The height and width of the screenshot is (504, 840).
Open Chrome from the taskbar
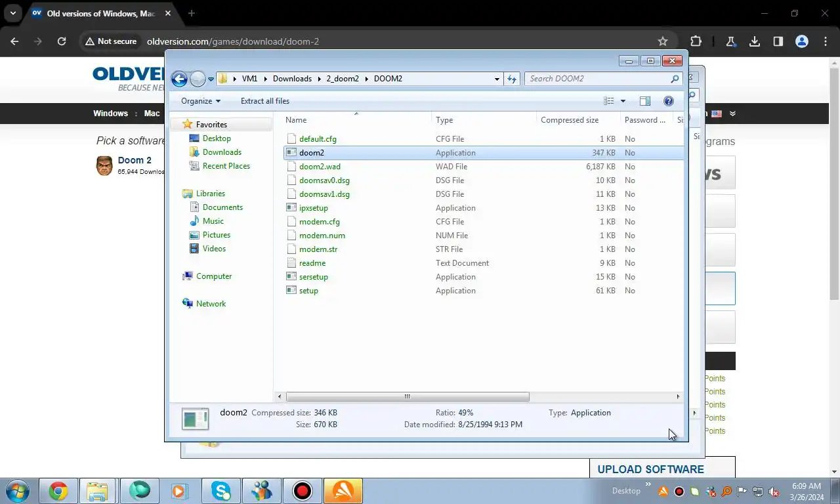click(58, 491)
